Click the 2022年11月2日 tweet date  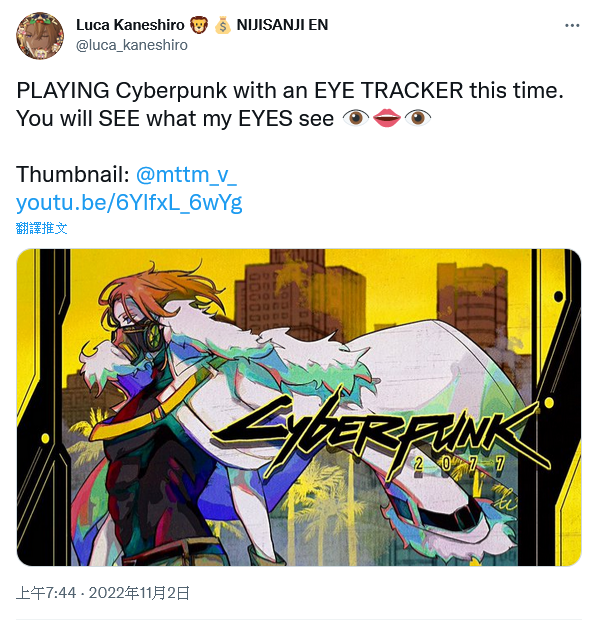pyautogui.click(x=139, y=593)
